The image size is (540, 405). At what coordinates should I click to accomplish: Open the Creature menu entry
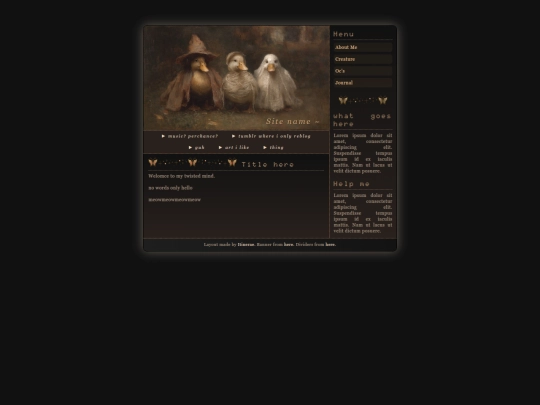363,59
